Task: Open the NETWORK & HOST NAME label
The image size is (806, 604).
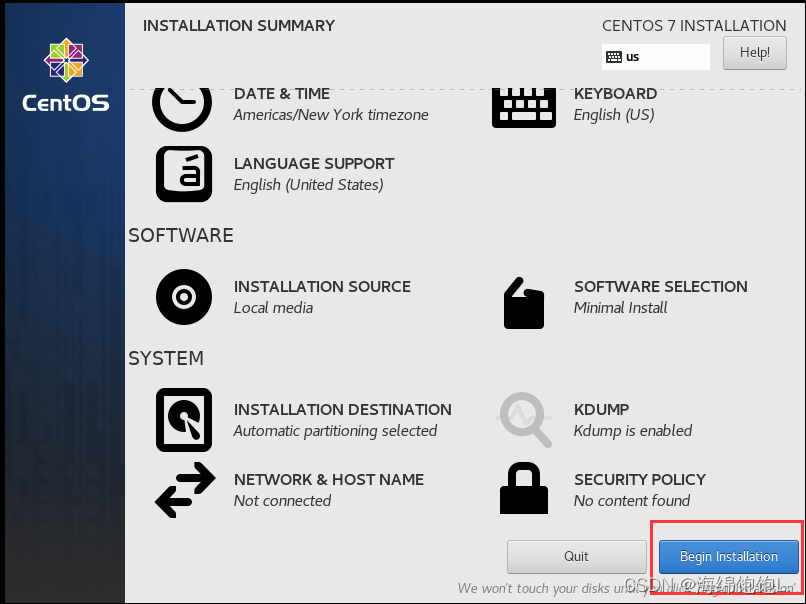Action: coord(329,479)
